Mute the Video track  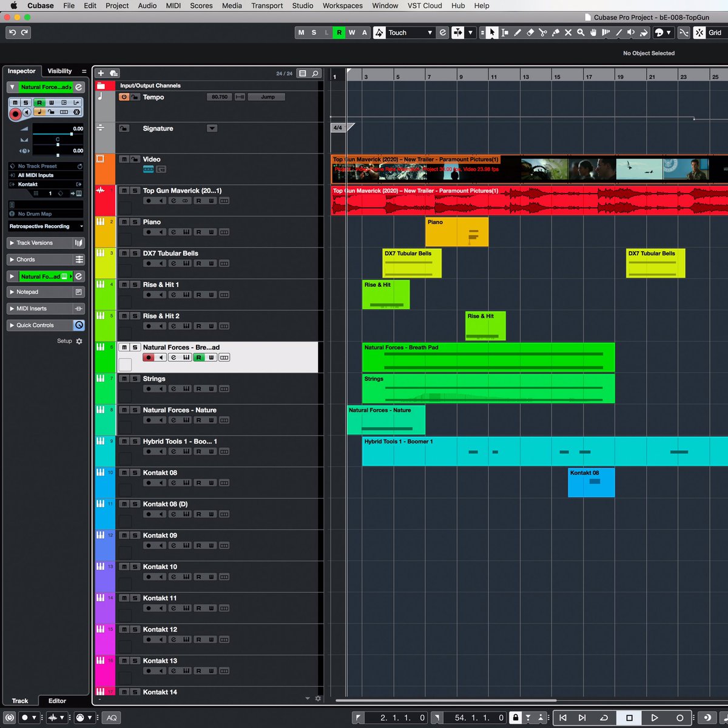[124, 160]
